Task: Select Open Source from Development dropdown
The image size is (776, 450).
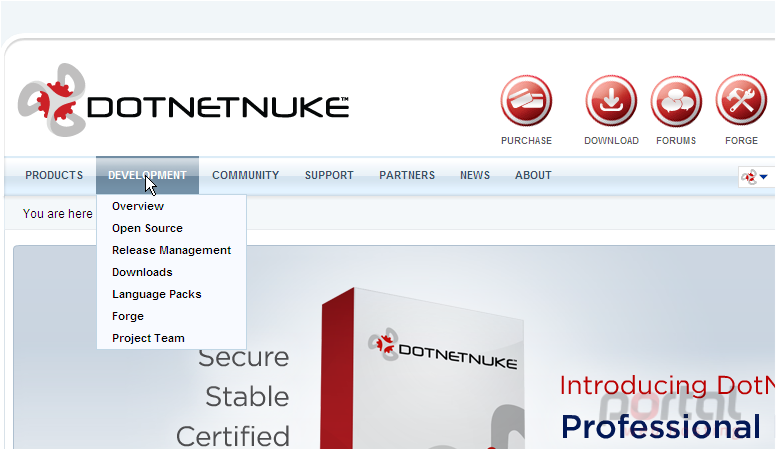Action: (x=147, y=228)
